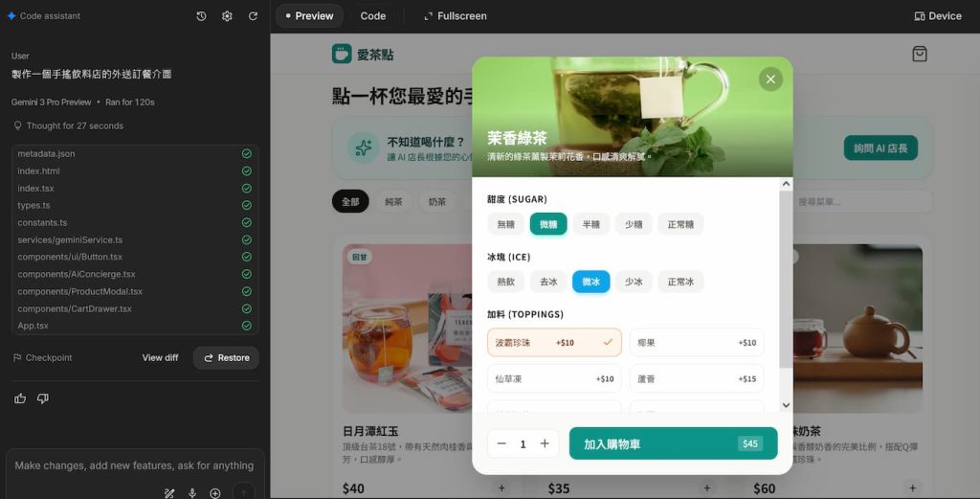Add the 椰果 +$10 topping
This screenshot has width=980, height=499.
[x=697, y=343]
